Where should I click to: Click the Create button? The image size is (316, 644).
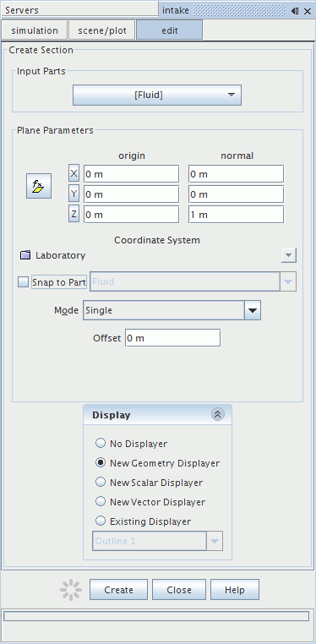pos(118,590)
